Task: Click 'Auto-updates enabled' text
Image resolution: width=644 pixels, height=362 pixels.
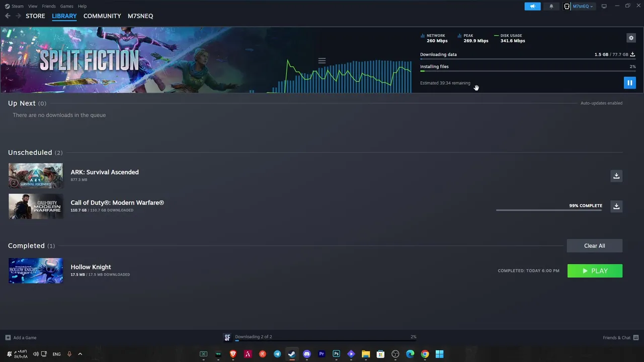Action: (x=601, y=103)
